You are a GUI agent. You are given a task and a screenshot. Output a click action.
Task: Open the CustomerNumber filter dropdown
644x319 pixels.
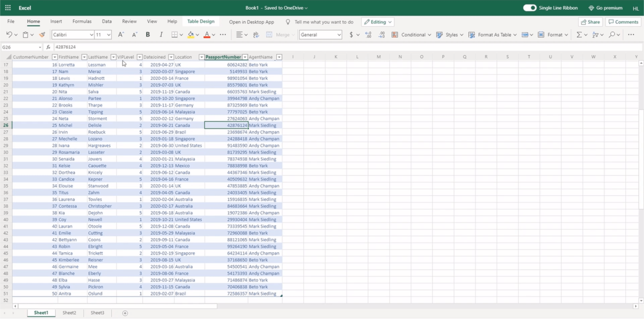(x=54, y=57)
